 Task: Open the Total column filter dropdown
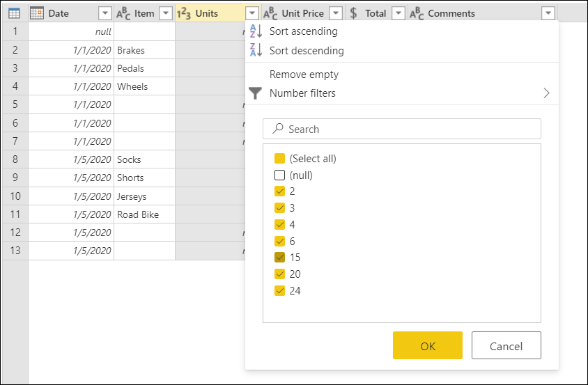[399, 13]
